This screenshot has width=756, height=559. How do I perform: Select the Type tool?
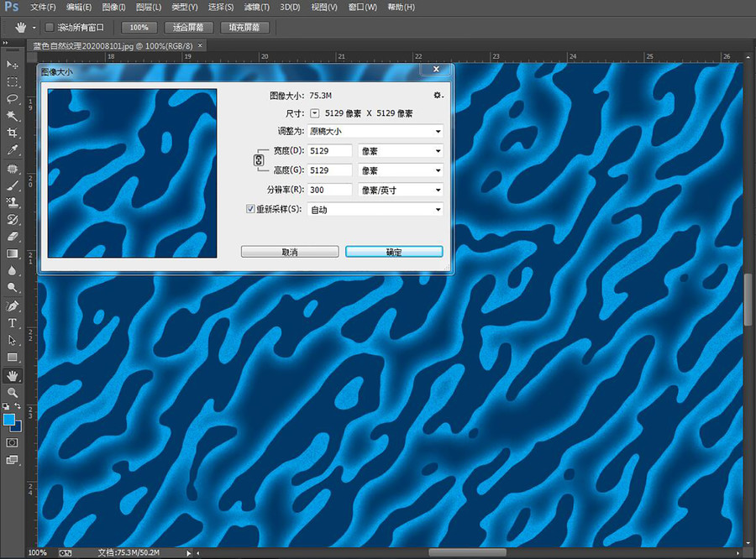[12, 323]
